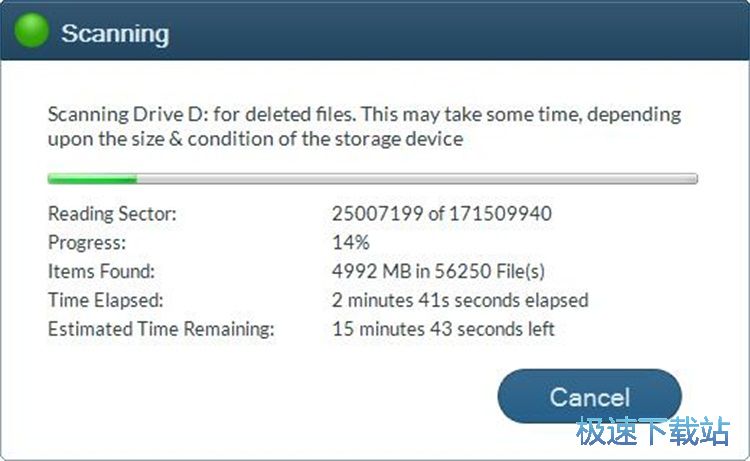Click the unfilled gray progress bar area
This screenshot has height=461, width=750.
415,179
